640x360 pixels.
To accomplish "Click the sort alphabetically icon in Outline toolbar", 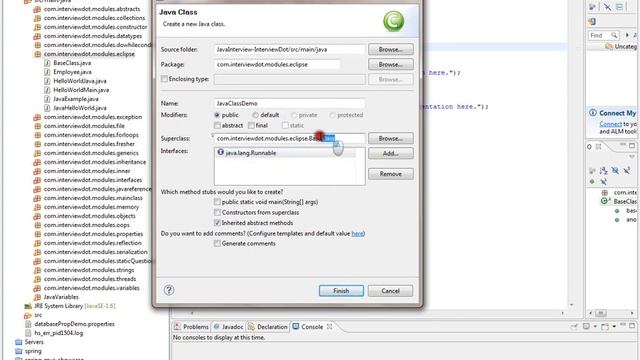I will point(604,171).
